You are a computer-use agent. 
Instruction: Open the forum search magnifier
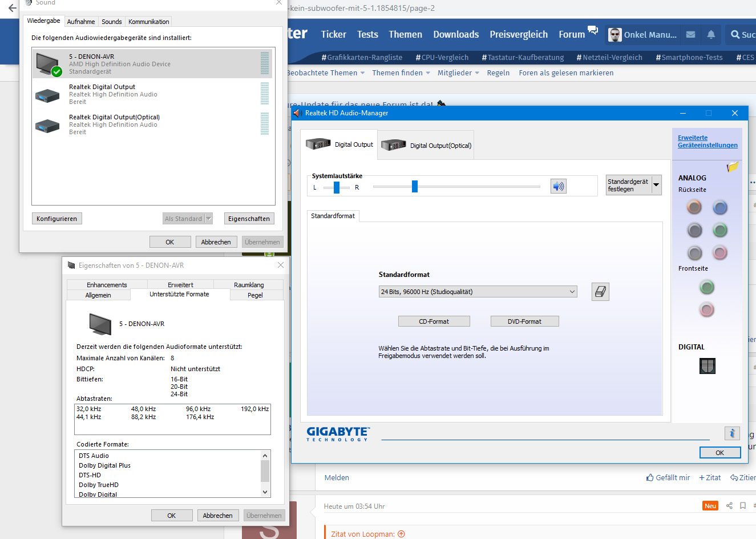[735, 34]
